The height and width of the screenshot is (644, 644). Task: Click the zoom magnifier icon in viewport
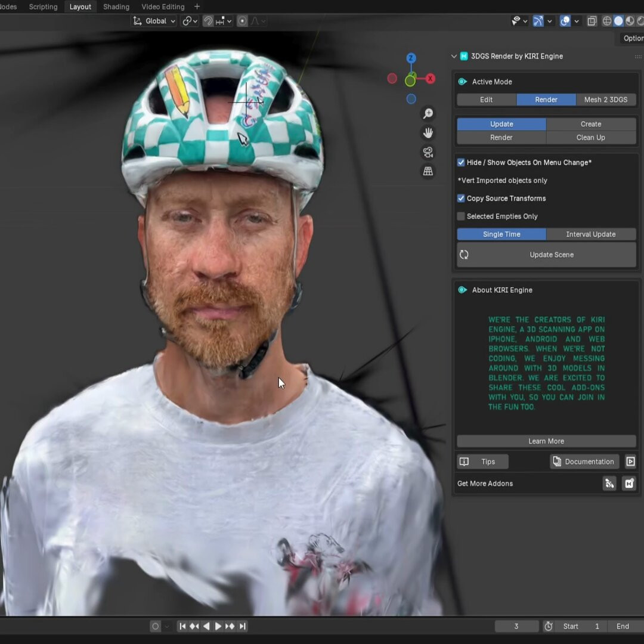428,113
